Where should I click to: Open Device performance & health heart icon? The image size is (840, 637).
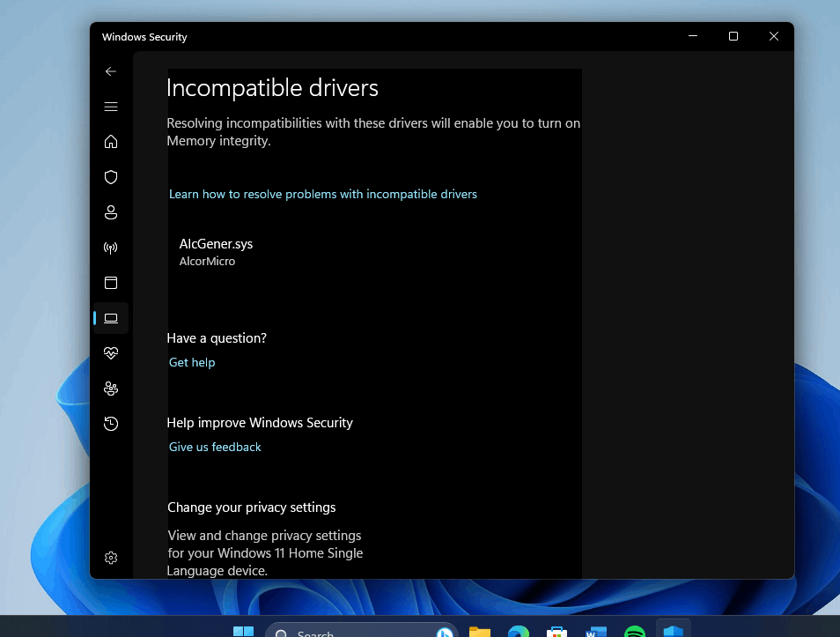pos(111,353)
